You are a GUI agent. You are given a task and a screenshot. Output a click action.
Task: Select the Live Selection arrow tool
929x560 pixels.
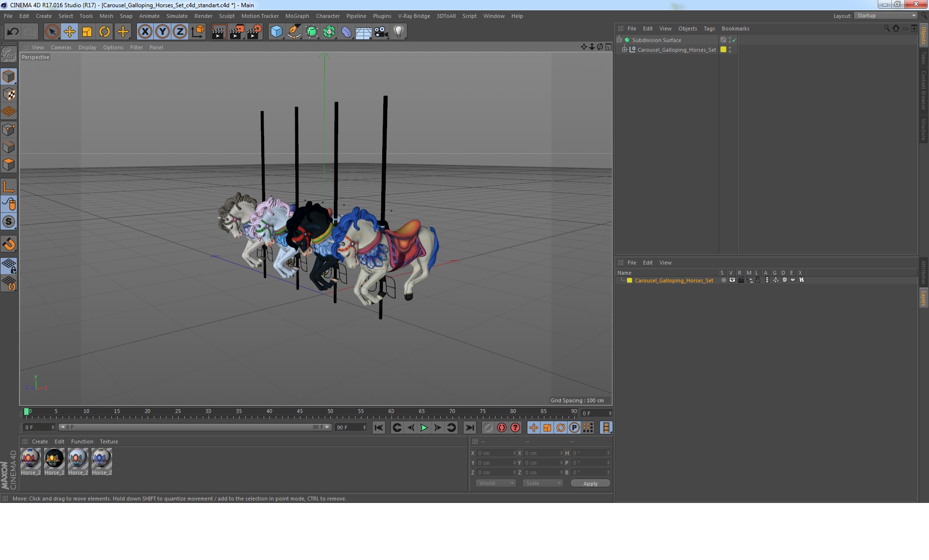(52, 32)
